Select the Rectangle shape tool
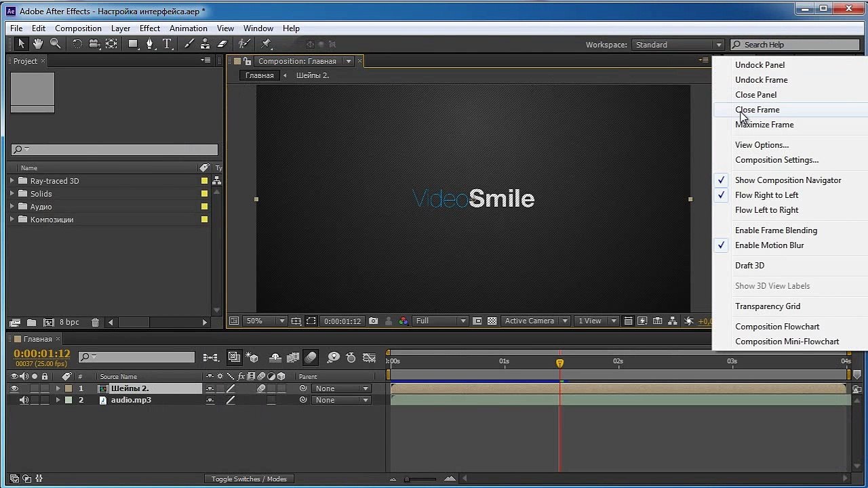 [x=134, y=44]
